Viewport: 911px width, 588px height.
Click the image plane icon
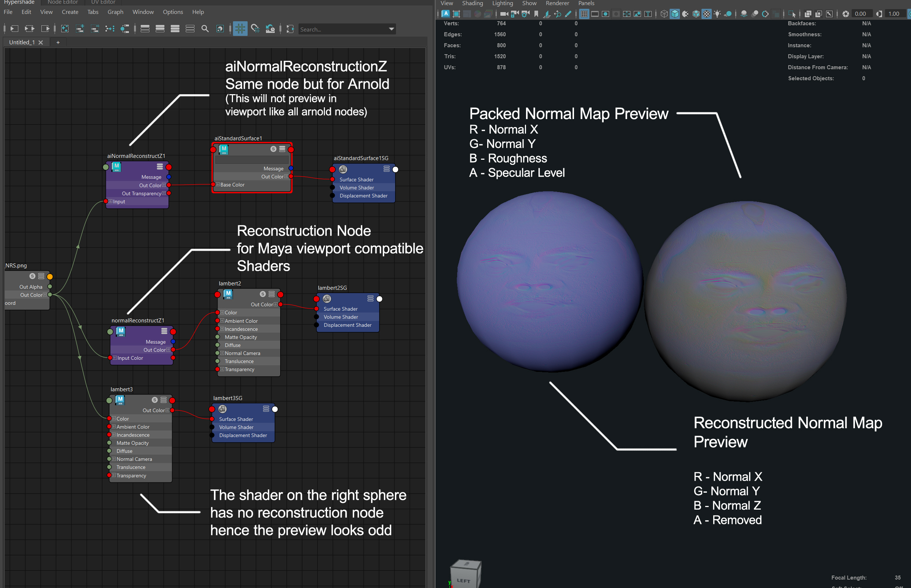(x=547, y=14)
